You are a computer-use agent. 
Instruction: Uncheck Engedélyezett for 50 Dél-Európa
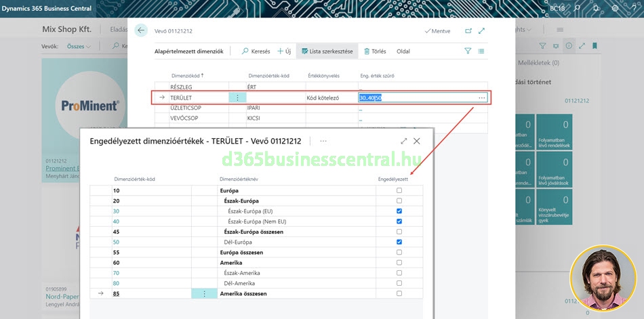[x=399, y=242]
